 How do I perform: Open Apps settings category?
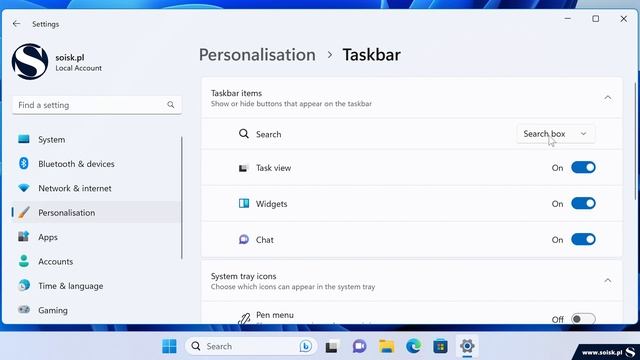[97, 237]
